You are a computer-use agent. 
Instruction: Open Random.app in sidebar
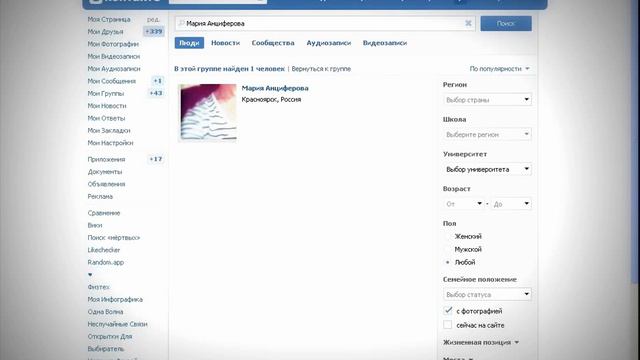pyautogui.click(x=105, y=262)
